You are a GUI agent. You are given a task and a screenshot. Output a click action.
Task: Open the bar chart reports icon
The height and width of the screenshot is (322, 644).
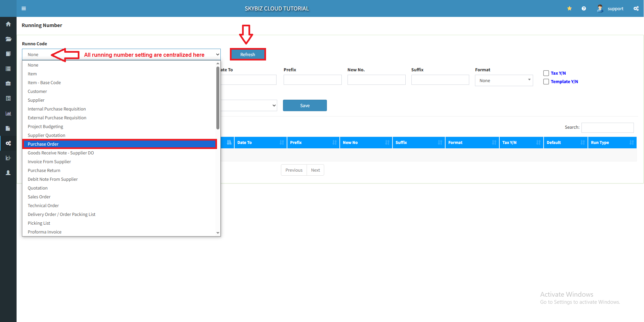coord(8,114)
